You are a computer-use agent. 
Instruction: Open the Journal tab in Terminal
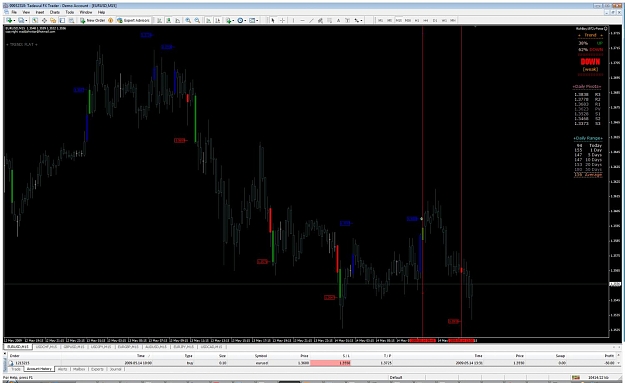[115, 369]
